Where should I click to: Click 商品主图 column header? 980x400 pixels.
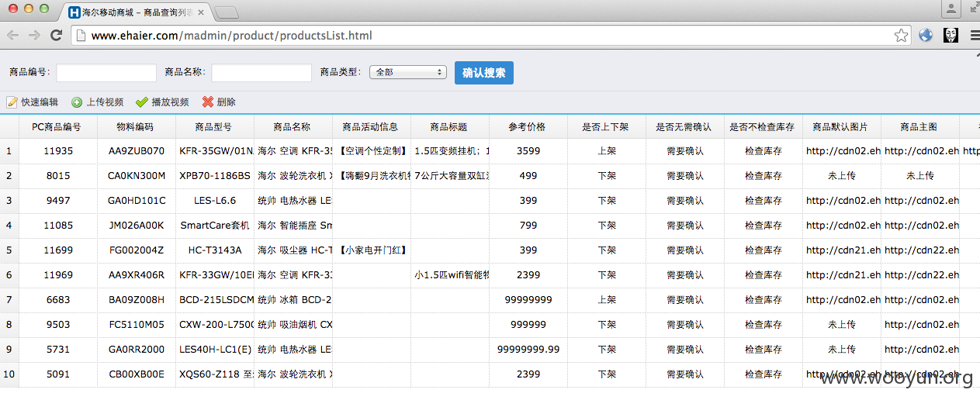(920, 127)
